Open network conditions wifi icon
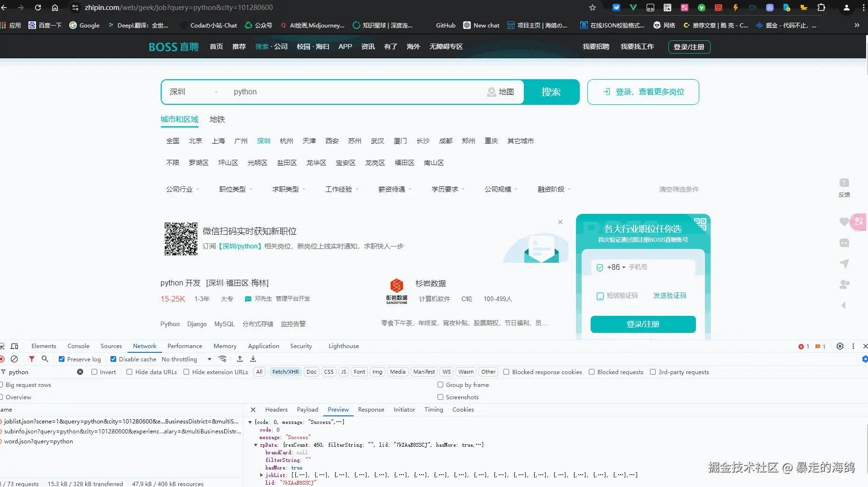Screen dimensions: 868x487 coord(222,359)
